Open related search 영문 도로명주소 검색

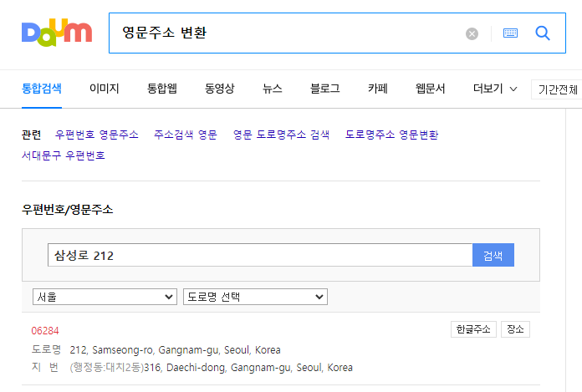(281, 135)
